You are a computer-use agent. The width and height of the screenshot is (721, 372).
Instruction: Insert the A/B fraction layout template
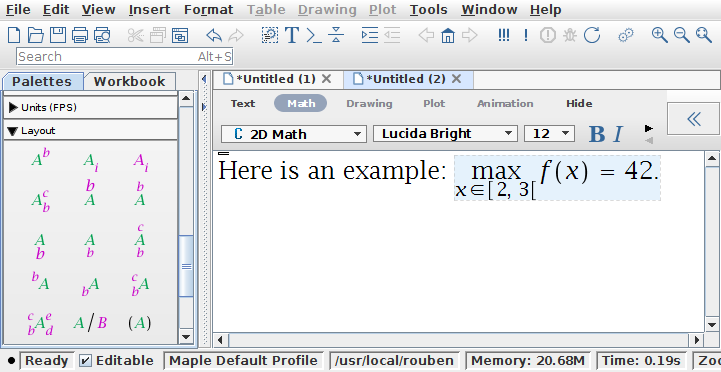point(90,323)
